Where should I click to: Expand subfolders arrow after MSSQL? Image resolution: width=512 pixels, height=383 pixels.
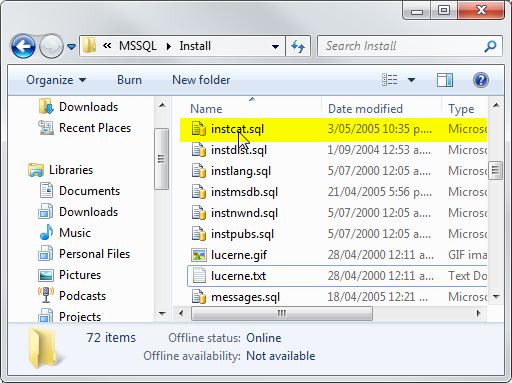pos(169,46)
